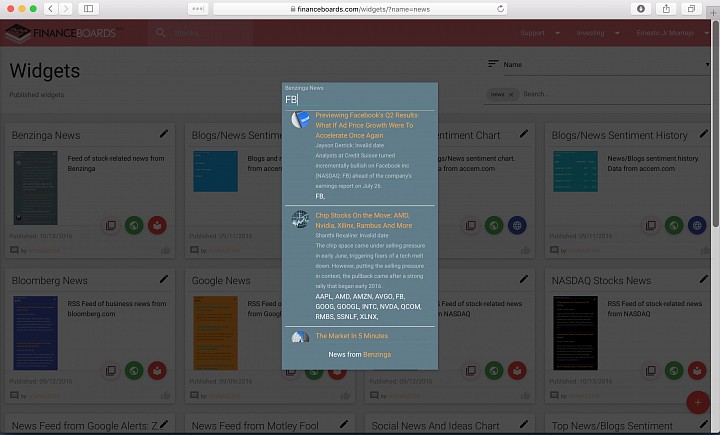Copy the Blogs/News Sentiment History widget

[651, 226]
